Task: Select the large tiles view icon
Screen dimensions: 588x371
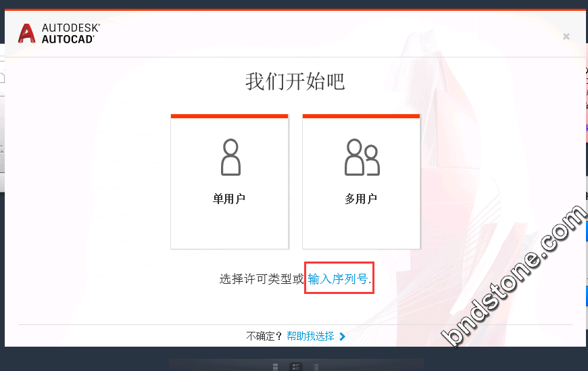Action: click(x=276, y=366)
